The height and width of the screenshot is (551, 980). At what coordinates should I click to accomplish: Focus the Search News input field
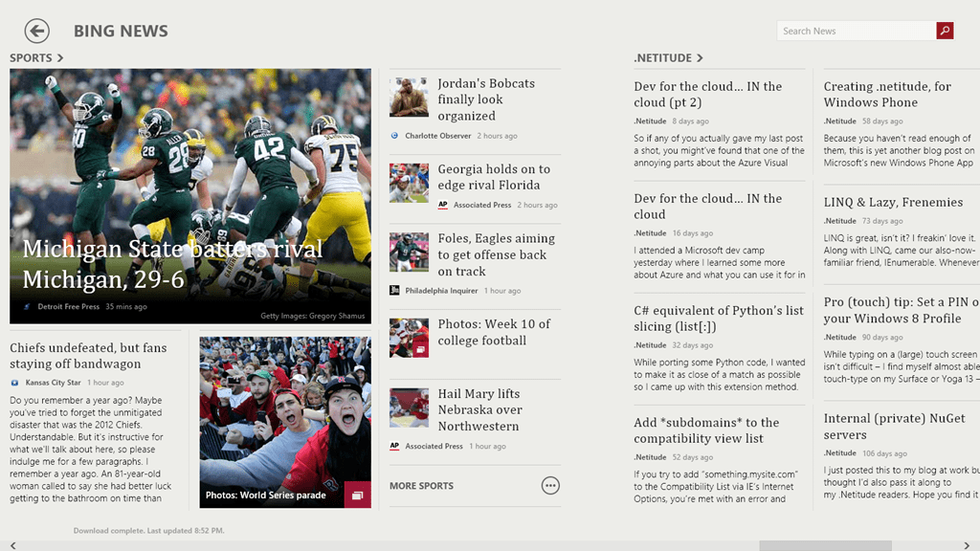857,31
